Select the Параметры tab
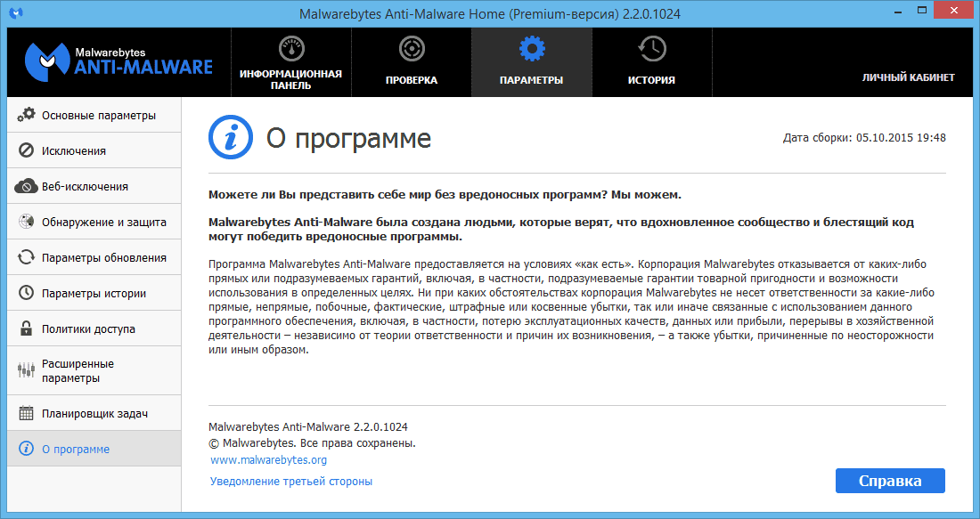980x519 pixels. [x=531, y=61]
